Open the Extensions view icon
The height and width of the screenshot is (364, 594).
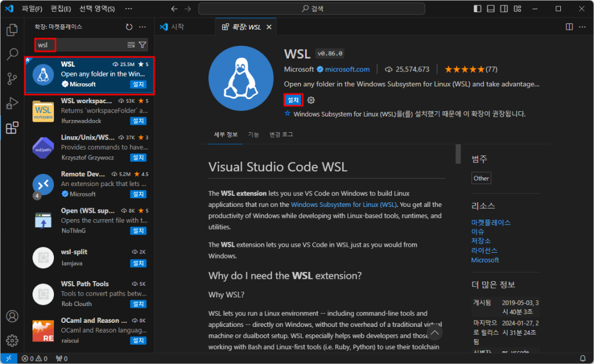(x=12, y=128)
